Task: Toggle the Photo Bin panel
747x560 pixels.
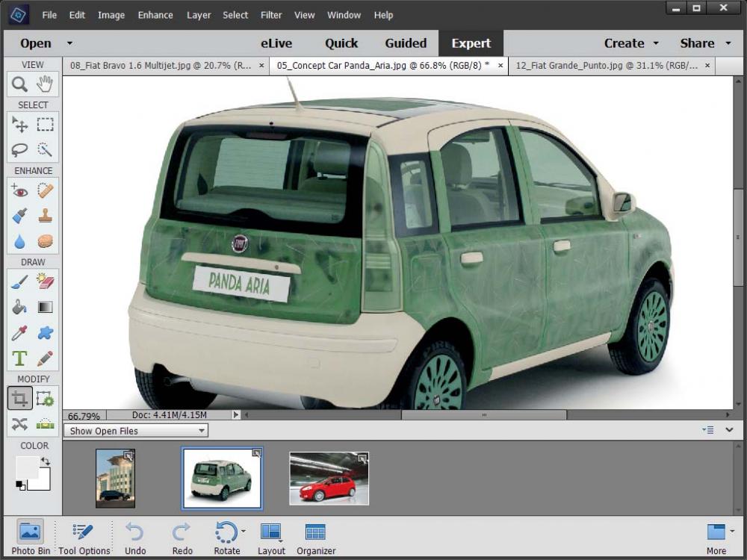Action: tap(31, 538)
